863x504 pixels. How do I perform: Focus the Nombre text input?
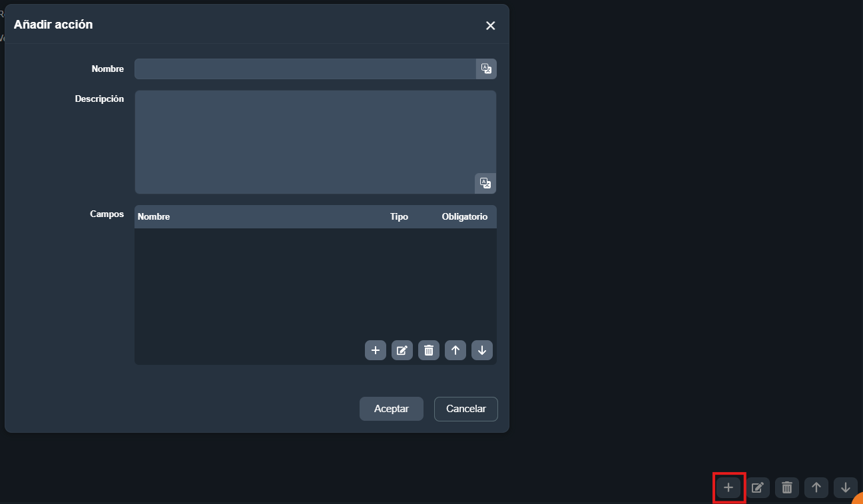click(x=305, y=69)
